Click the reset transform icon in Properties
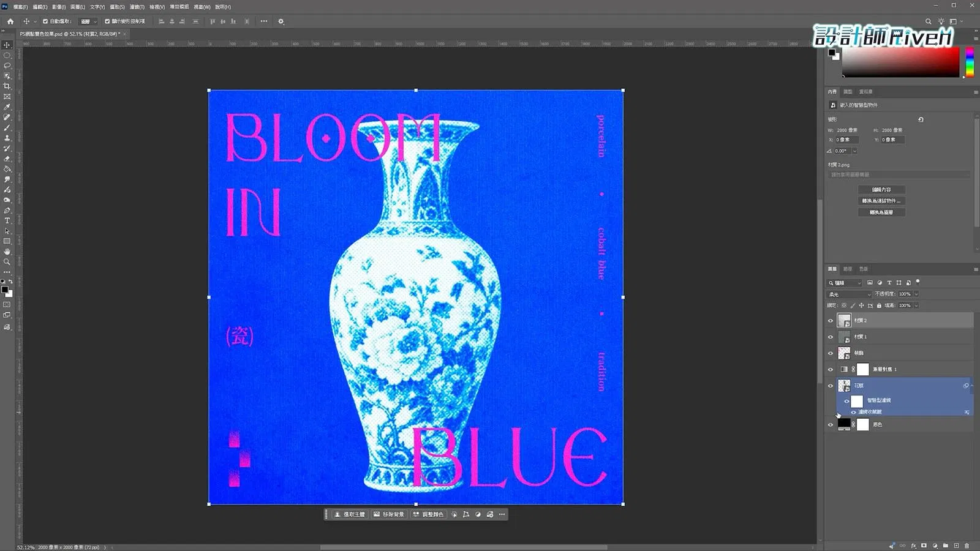This screenshot has width=980, height=551. (921, 119)
